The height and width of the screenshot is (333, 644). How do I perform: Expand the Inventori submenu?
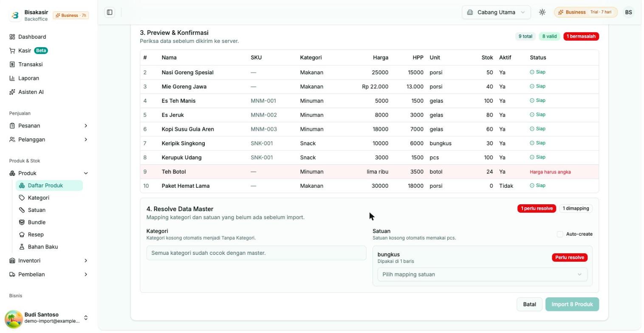48,261
